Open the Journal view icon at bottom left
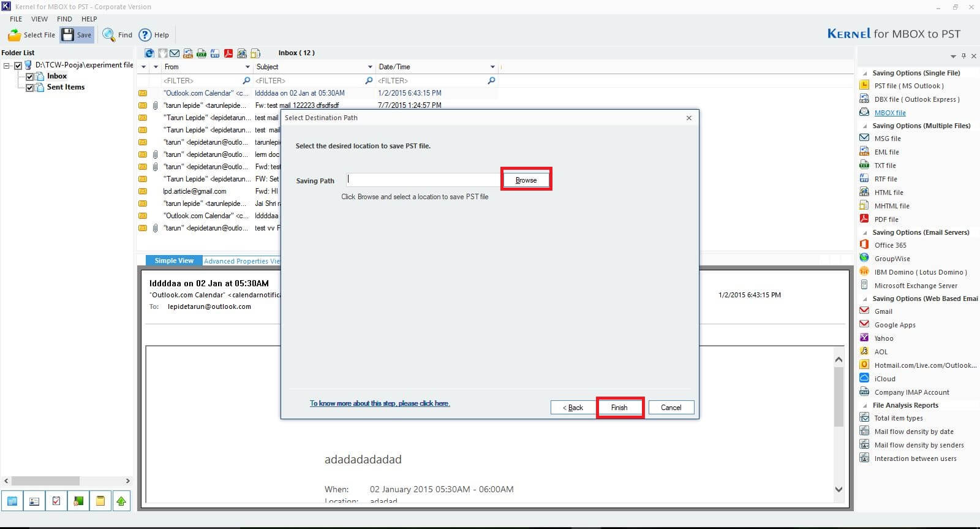 coord(78,501)
